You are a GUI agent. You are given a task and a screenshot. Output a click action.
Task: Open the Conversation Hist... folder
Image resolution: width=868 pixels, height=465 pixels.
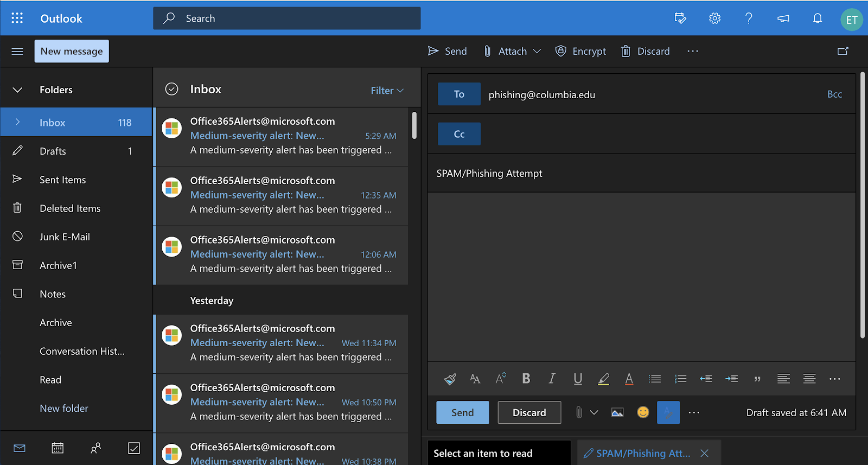[76, 351]
